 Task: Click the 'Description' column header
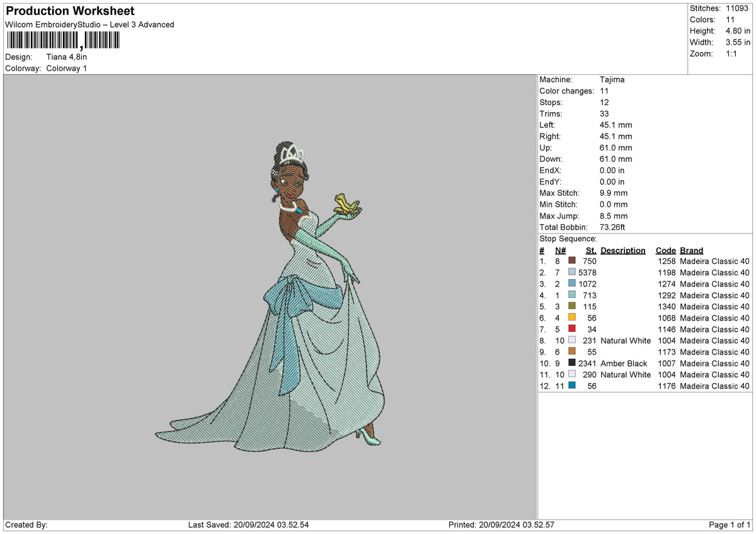point(623,251)
